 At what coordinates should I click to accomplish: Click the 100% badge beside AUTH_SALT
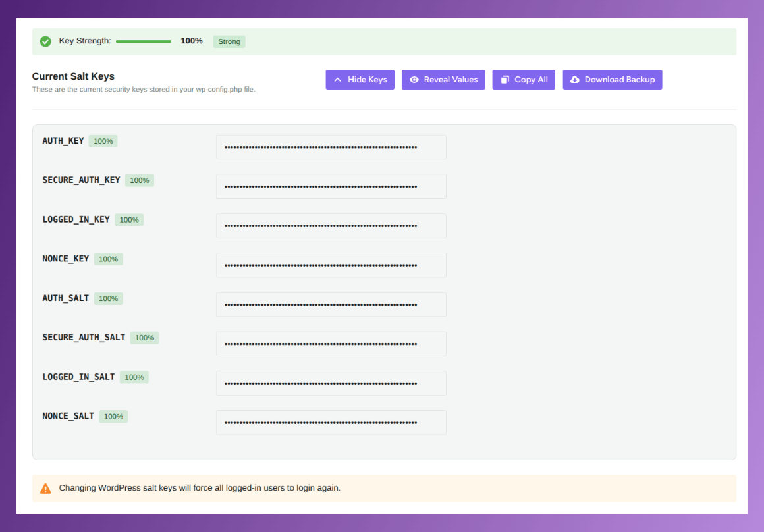click(108, 299)
